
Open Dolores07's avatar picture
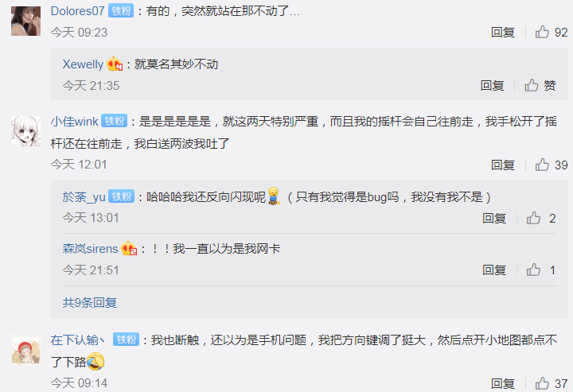tap(25, 21)
